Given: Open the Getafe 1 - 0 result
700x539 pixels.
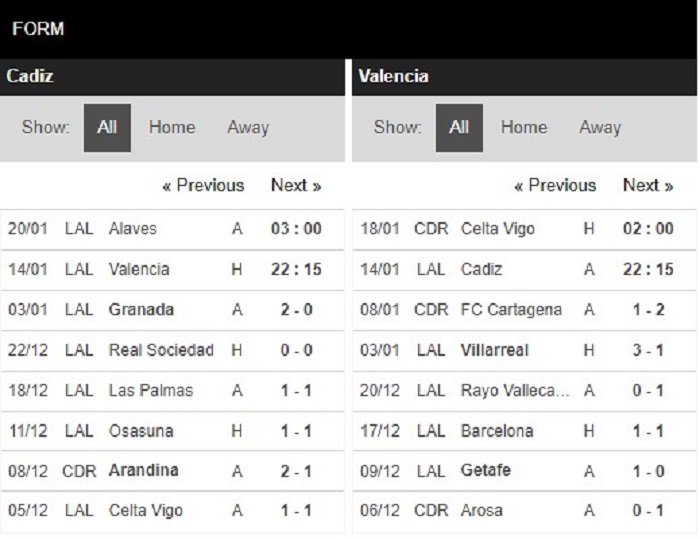Looking at the screenshot, I should (x=524, y=471).
